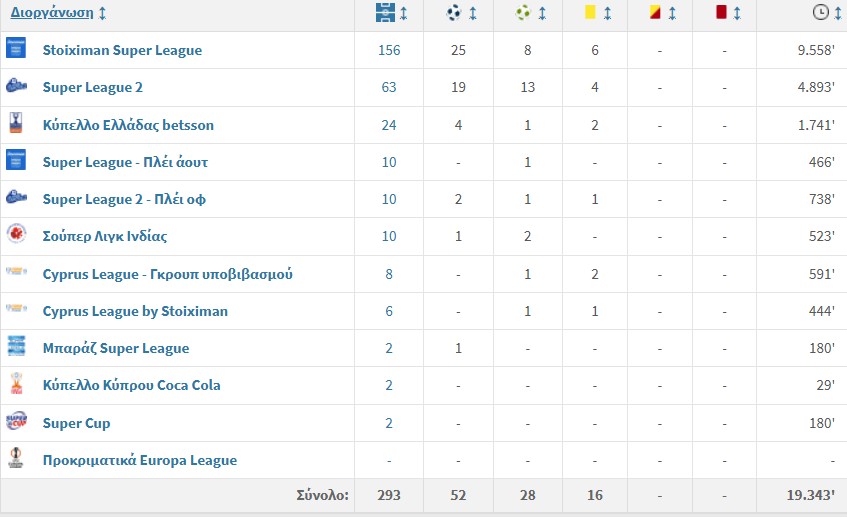
Task: Click the Stoiximan Super League logo
Action: coord(16,48)
